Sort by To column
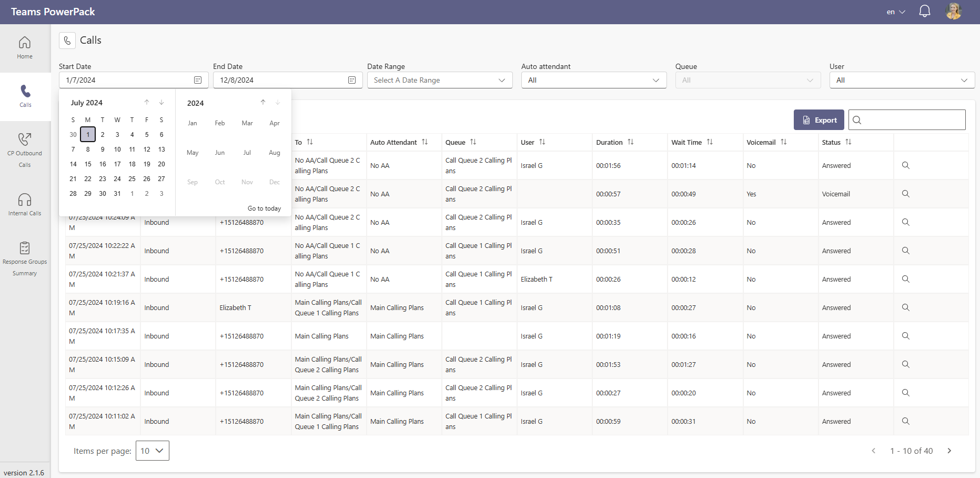 tap(310, 142)
